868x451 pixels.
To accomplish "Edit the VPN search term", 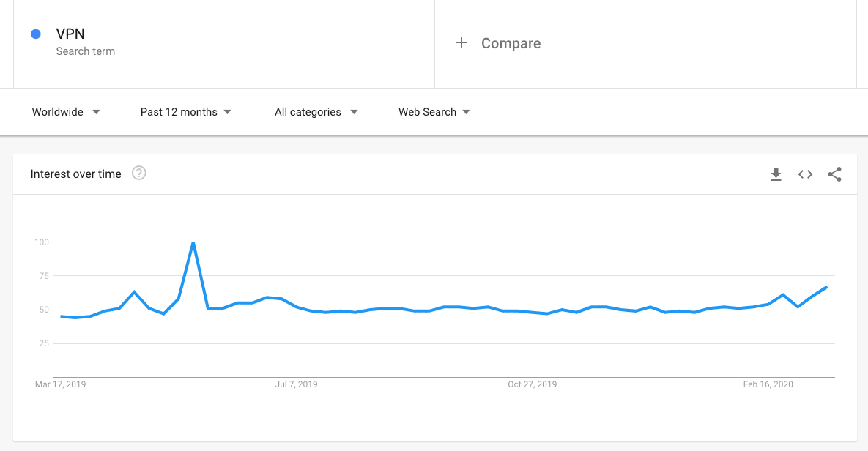I will pyautogui.click(x=70, y=34).
